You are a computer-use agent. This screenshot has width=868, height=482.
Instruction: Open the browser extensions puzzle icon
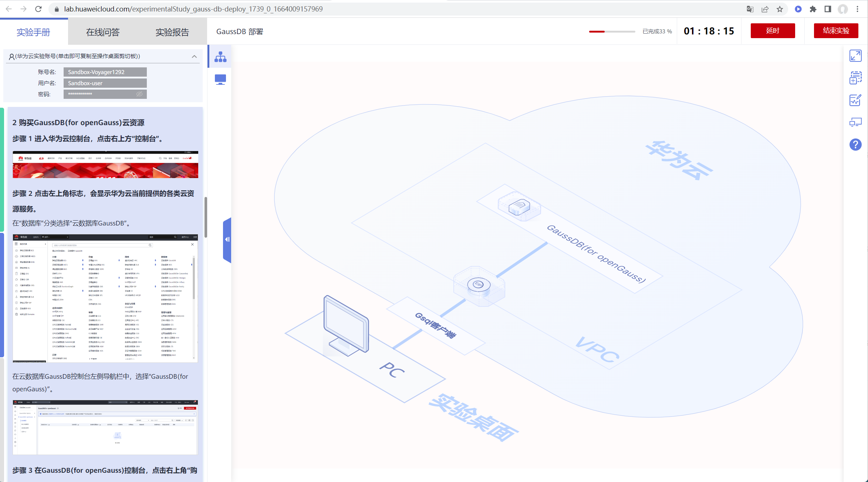pos(813,9)
